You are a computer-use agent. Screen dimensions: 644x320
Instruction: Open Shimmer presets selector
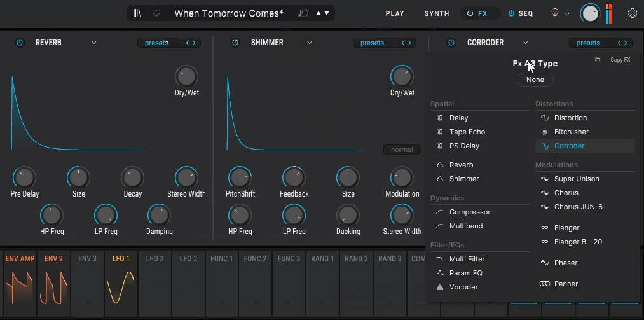pyautogui.click(x=372, y=43)
